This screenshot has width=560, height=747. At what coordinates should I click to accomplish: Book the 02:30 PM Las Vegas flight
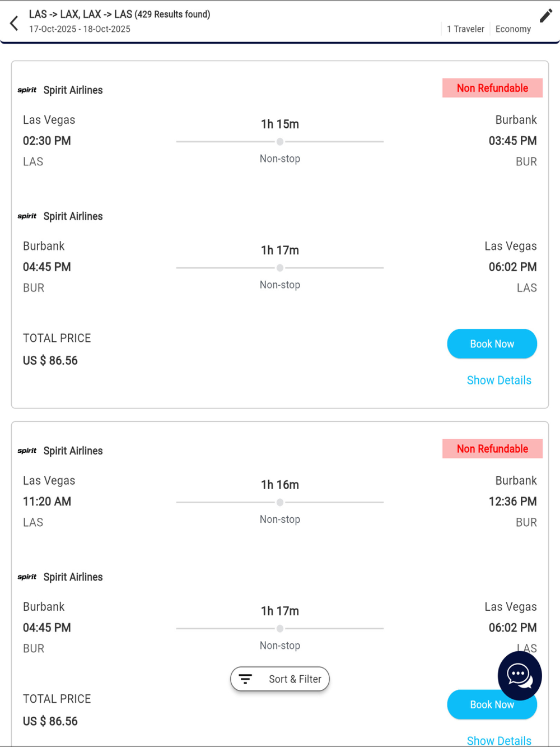click(x=492, y=344)
